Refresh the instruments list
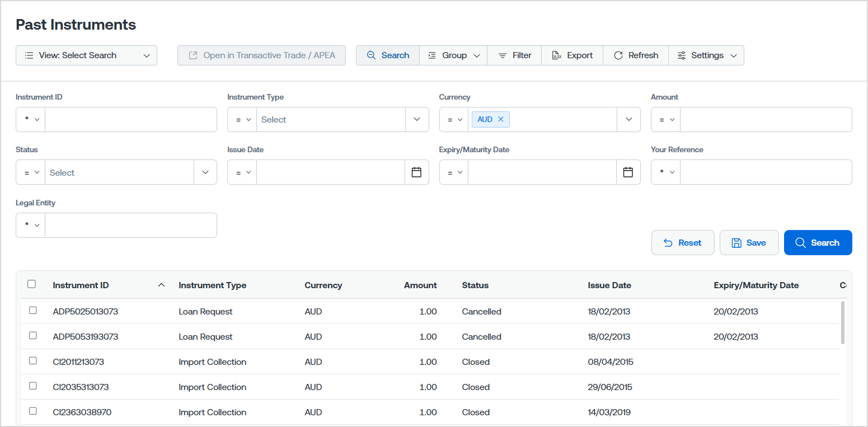The image size is (868, 427). pos(636,55)
